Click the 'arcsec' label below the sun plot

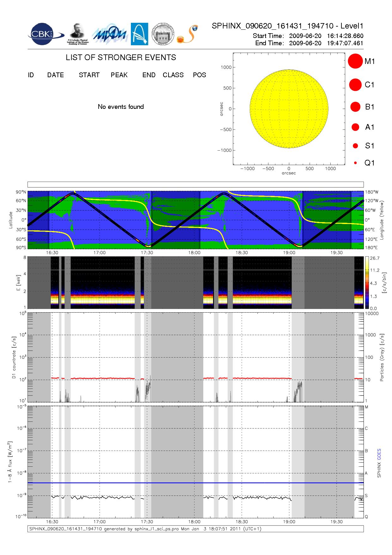[289, 173]
